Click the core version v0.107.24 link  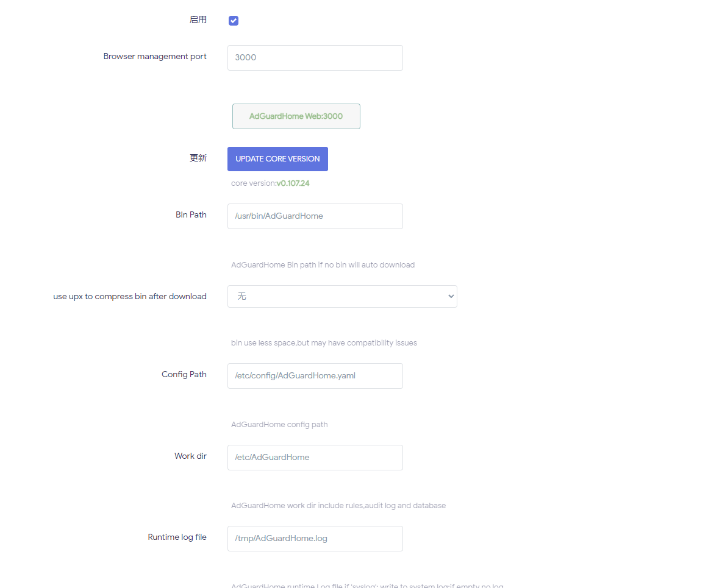[293, 183]
